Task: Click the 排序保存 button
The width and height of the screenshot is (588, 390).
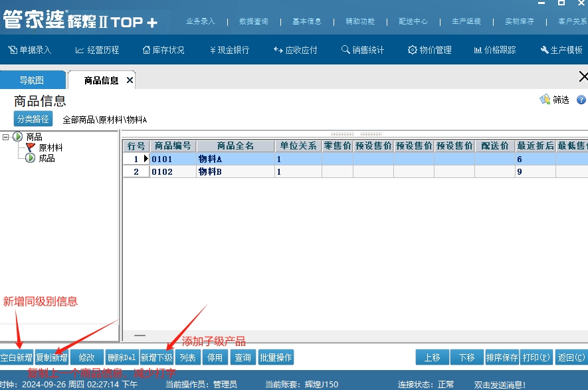Action: pos(502,357)
